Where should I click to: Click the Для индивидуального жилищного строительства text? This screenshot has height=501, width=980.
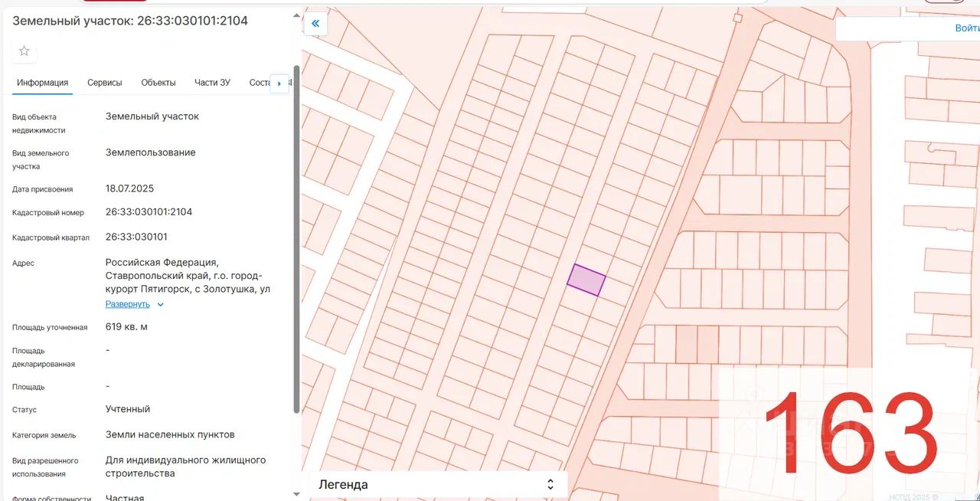point(186,467)
